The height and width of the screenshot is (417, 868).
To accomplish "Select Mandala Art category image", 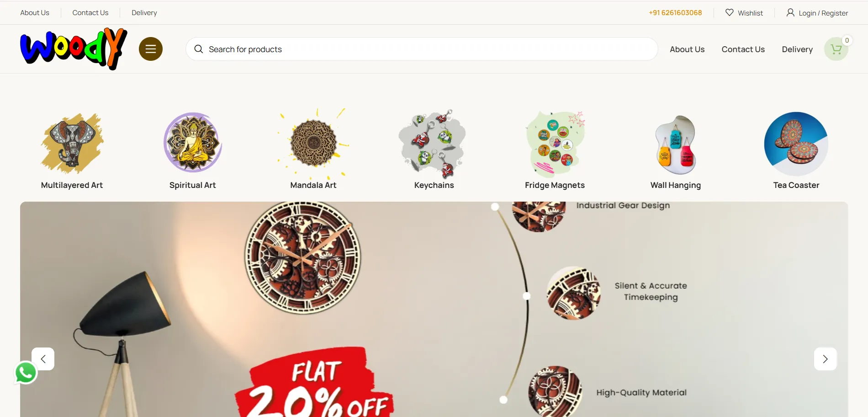I will point(313,144).
